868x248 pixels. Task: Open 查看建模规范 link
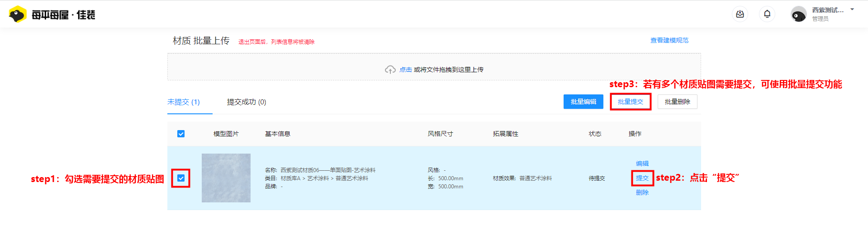[x=669, y=40]
